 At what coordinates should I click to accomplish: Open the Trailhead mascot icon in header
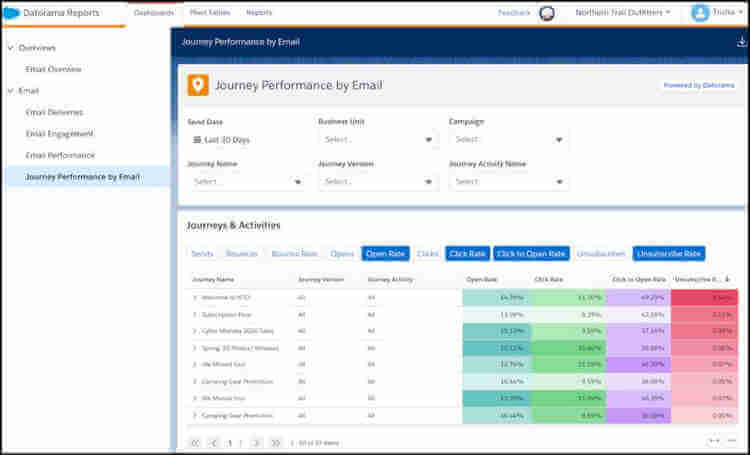pos(546,13)
